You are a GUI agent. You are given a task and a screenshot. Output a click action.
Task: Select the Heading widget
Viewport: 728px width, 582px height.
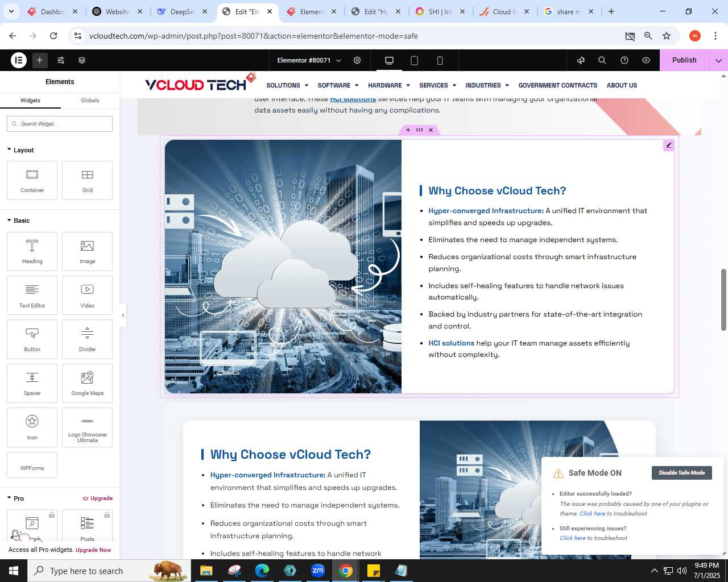32,252
